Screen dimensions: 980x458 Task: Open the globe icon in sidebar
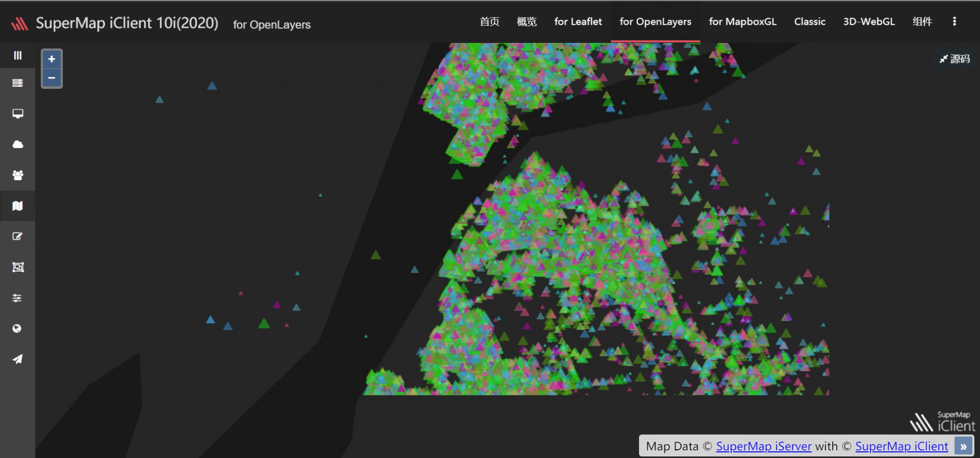17,328
